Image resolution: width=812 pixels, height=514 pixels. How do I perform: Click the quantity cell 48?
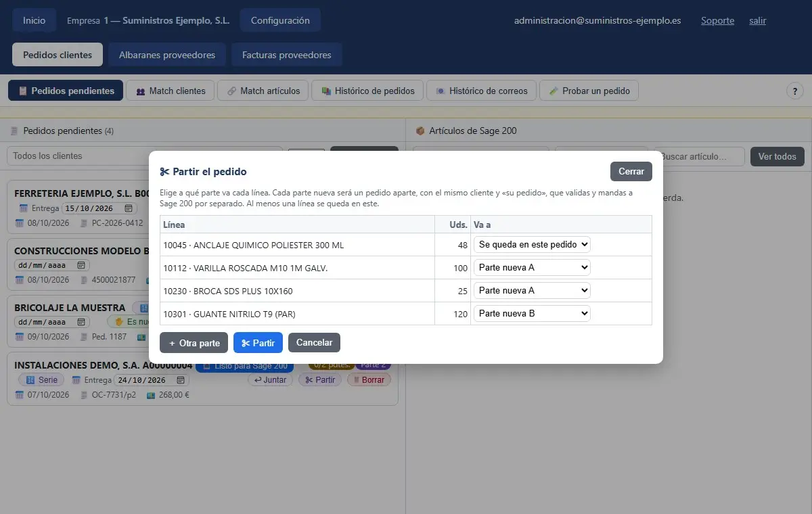point(453,245)
